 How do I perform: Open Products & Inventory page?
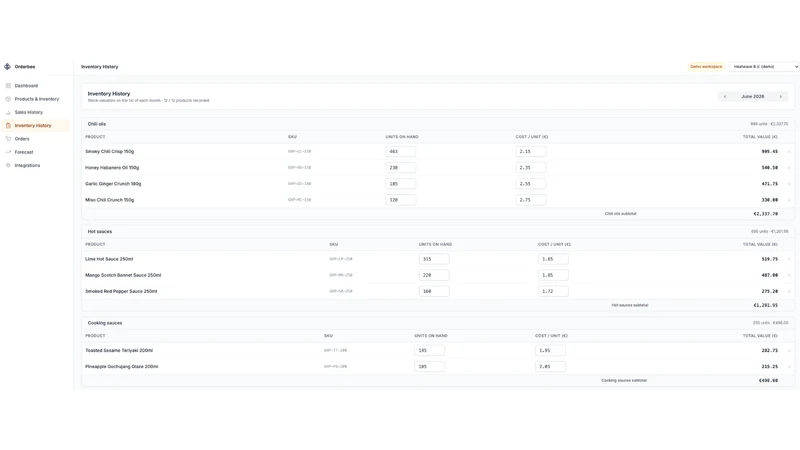click(x=35, y=99)
